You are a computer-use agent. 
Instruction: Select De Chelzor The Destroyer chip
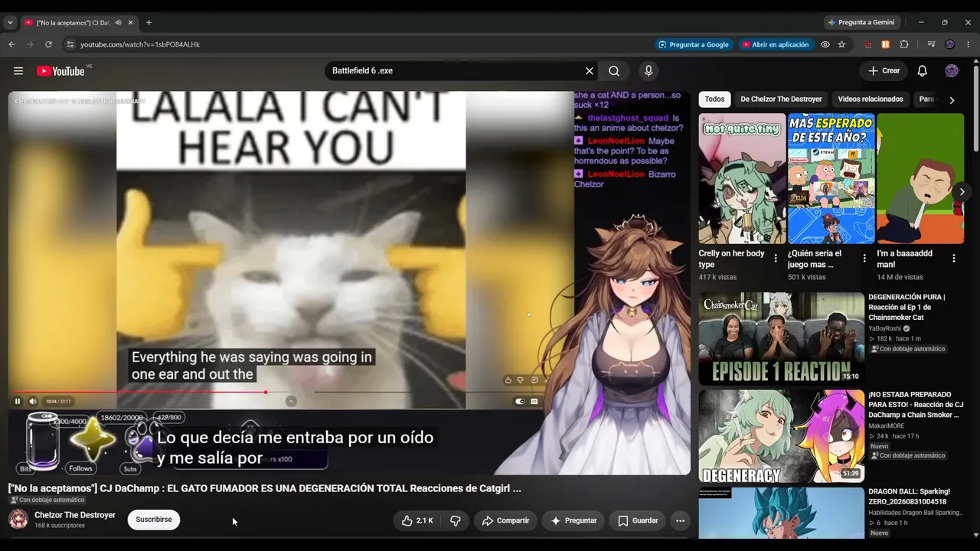pyautogui.click(x=781, y=99)
